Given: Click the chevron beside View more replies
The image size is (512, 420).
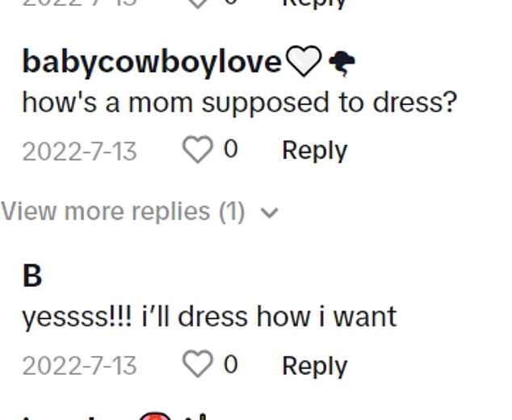Looking at the screenshot, I should pyautogui.click(x=271, y=212).
